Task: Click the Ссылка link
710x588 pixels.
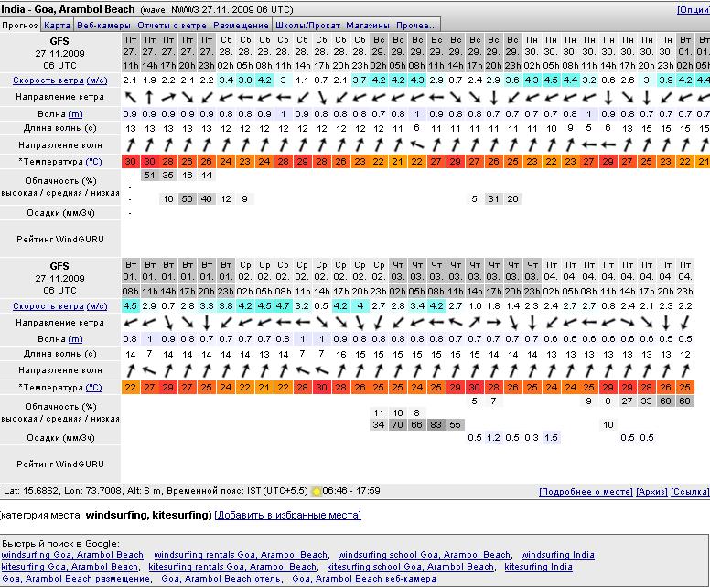Action: 689,492
